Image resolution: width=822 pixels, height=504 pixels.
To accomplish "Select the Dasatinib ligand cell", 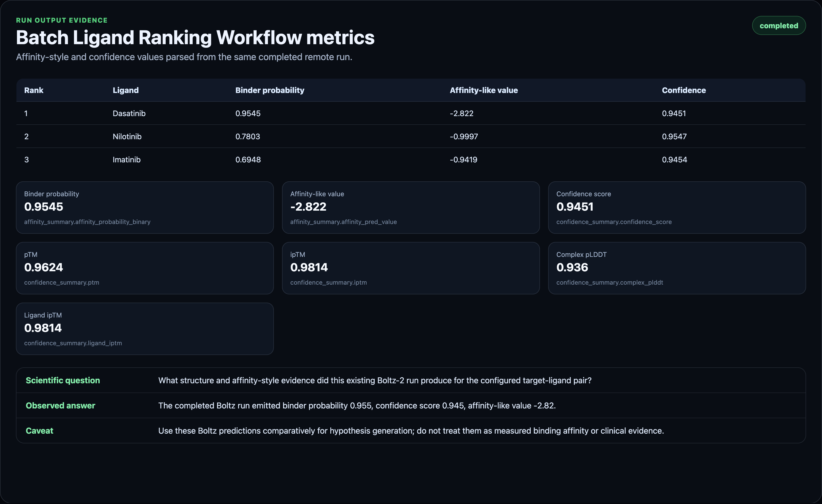I will (129, 113).
